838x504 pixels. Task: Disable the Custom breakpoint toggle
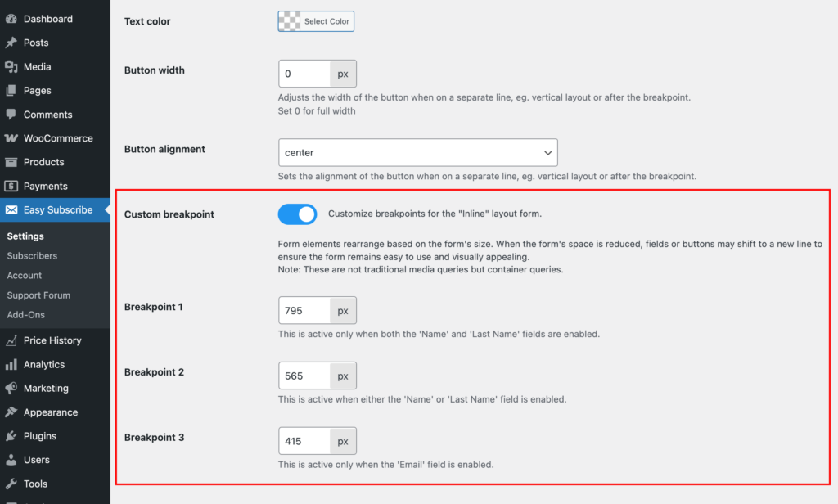click(x=297, y=214)
